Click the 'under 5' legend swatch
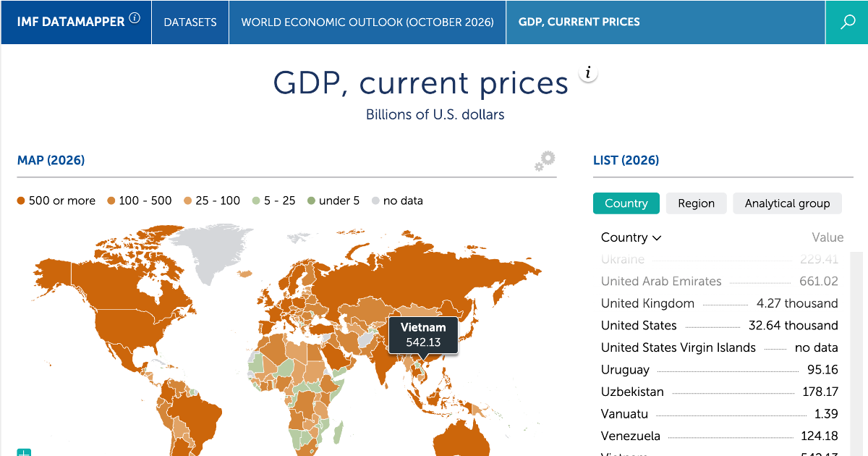This screenshot has height=456, width=868. click(311, 200)
